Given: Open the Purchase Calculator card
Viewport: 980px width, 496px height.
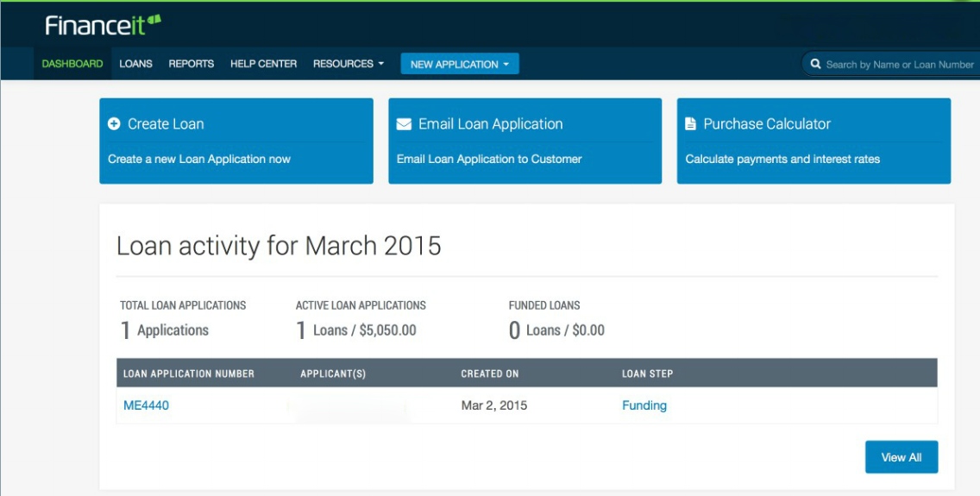Looking at the screenshot, I should pos(814,141).
